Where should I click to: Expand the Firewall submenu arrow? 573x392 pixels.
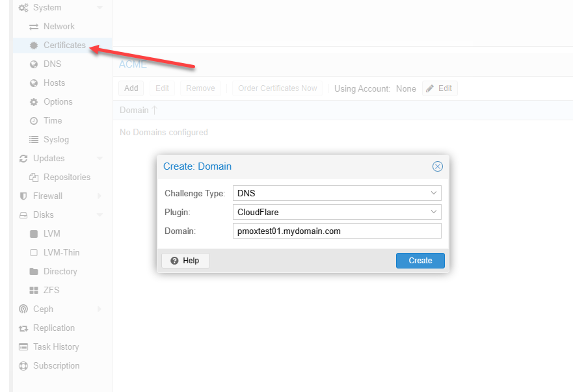click(x=100, y=196)
